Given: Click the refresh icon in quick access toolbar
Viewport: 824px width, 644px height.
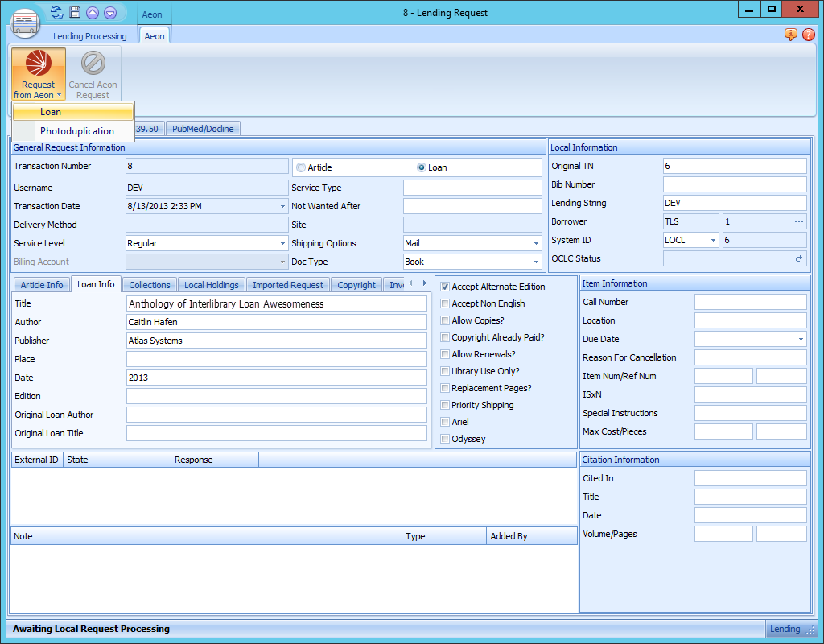Looking at the screenshot, I should [x=57, y=13].
